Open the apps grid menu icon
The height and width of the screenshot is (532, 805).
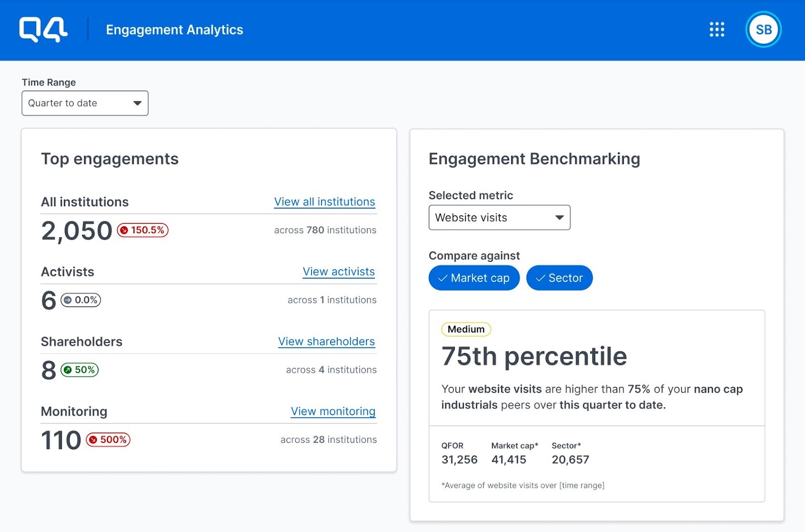(x=717, y=30)
